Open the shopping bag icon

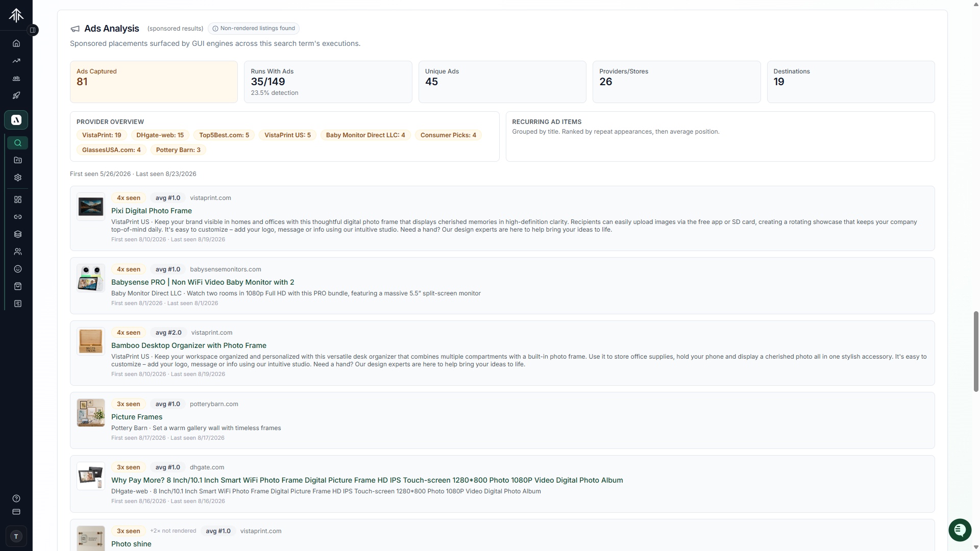18,286
